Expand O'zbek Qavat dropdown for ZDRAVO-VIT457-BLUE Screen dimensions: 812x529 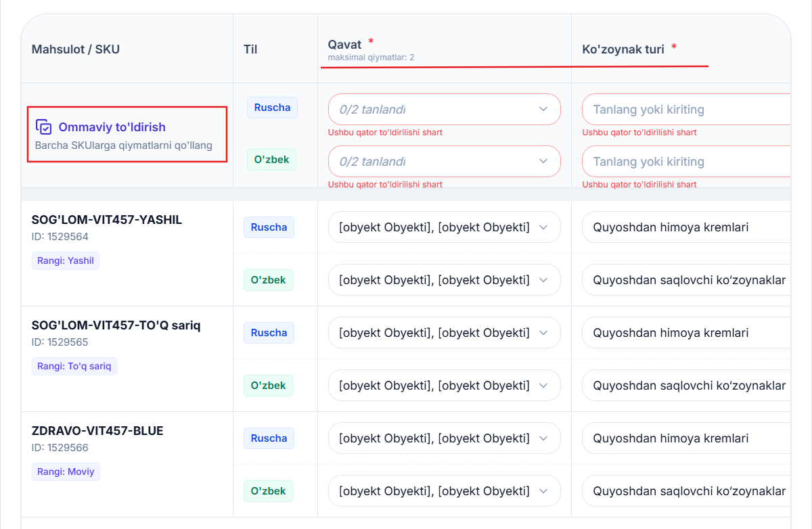point(445,491)
